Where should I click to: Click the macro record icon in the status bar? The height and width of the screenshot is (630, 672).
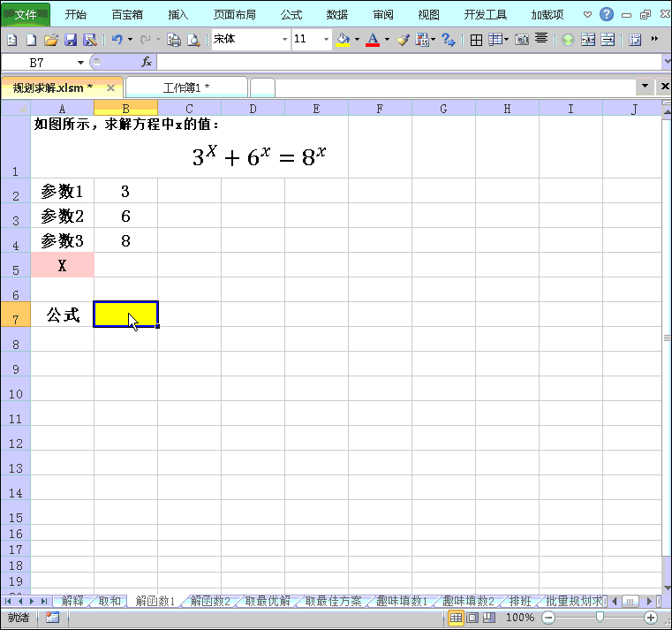[52, 617]
